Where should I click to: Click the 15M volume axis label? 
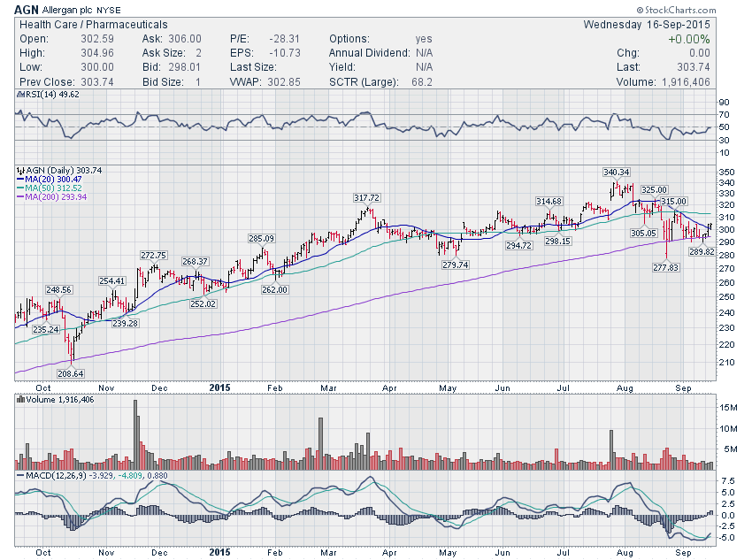(x=728, y=408)
